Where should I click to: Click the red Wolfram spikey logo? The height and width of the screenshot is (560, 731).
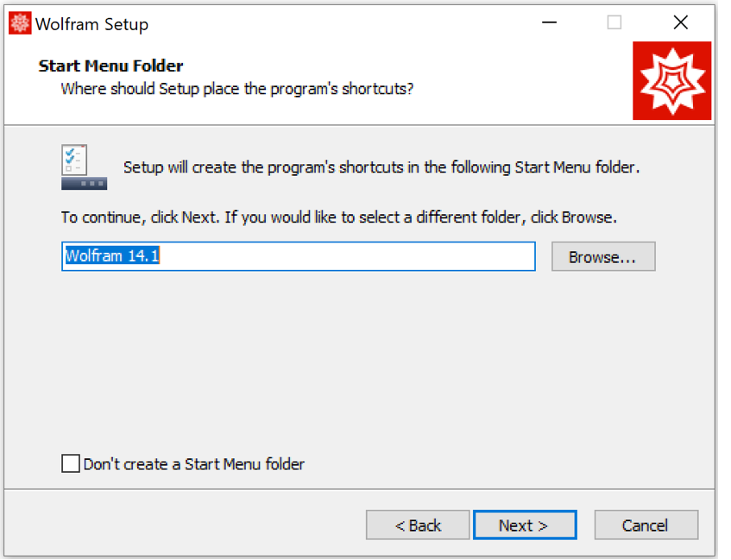point(671,80)
